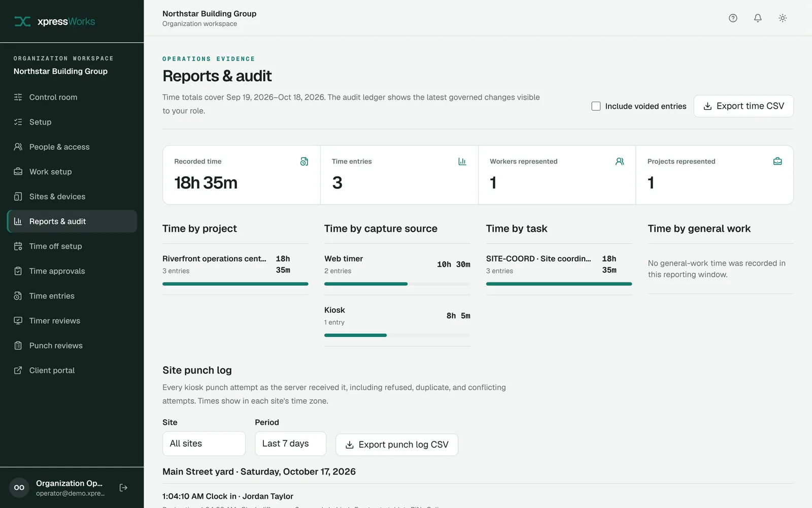Click '18h 35m' recorded time value
Image resolution: width=812 pixels, height=508 pixels.
[206, 183]
